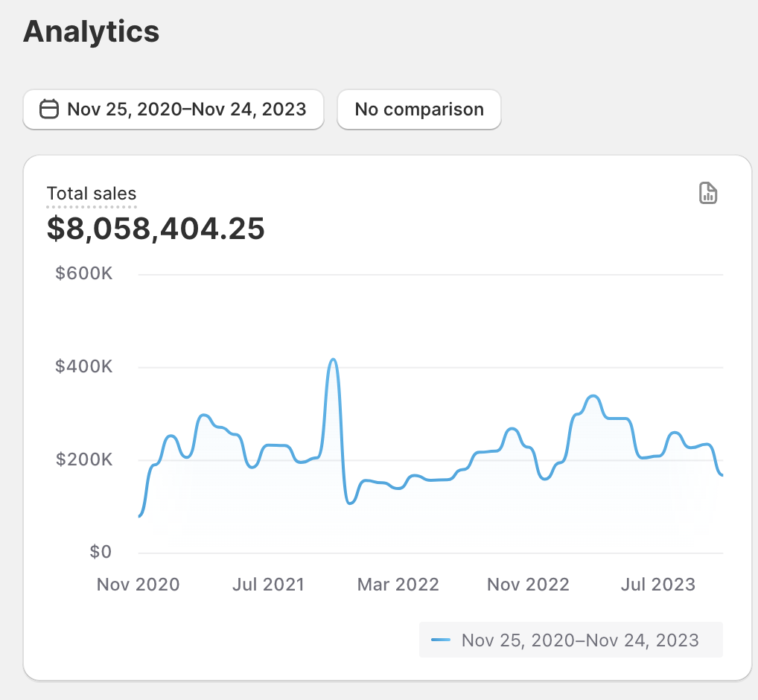The height and width of the screenshot is (700, 758).
Task: Click the calendar icon in date range button
Action: click(49, 109)
